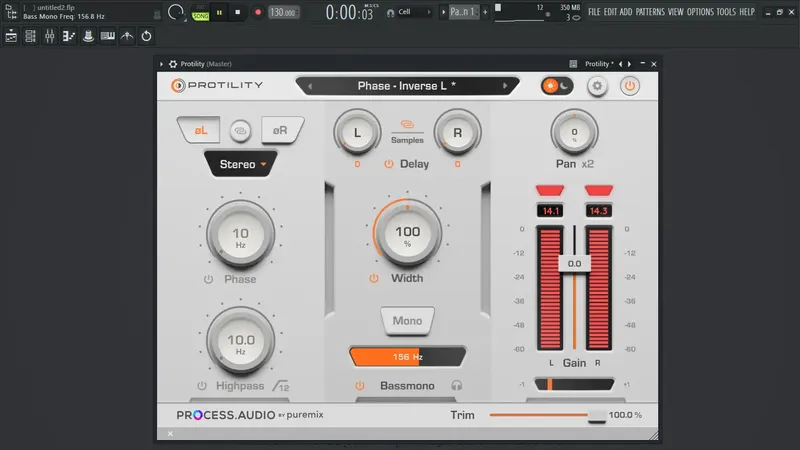Open the channel rack icon

point(30,36)
